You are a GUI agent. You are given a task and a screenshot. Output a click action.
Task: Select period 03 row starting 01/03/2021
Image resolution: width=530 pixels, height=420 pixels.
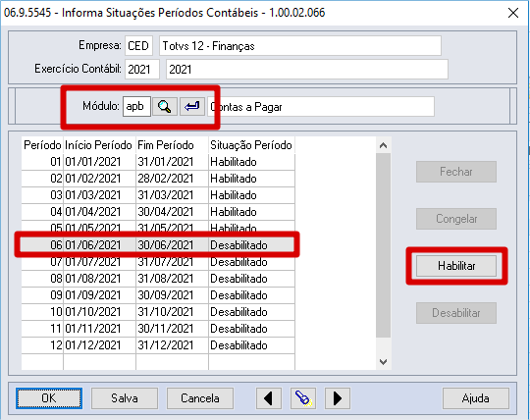(x=158, y=195)
